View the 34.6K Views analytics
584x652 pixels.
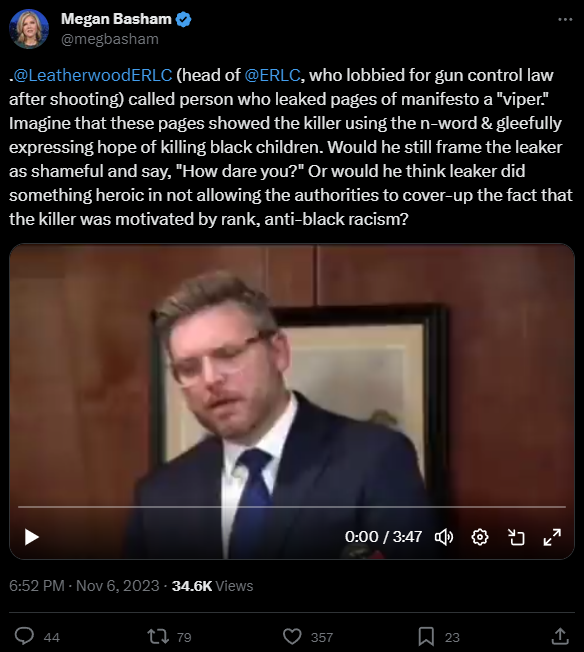click(212, 585)
